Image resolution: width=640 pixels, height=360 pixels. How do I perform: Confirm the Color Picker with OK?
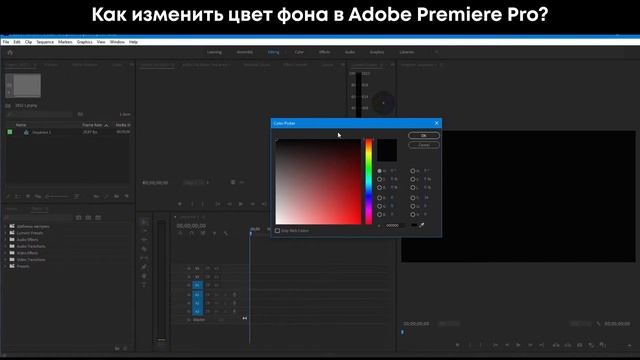[x=424, y=136]
